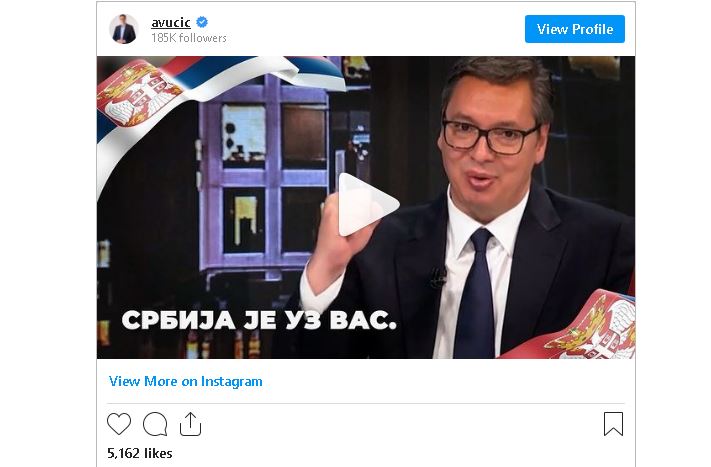
Task: Open the avucic username link
Action: click(x=170, y=22)
